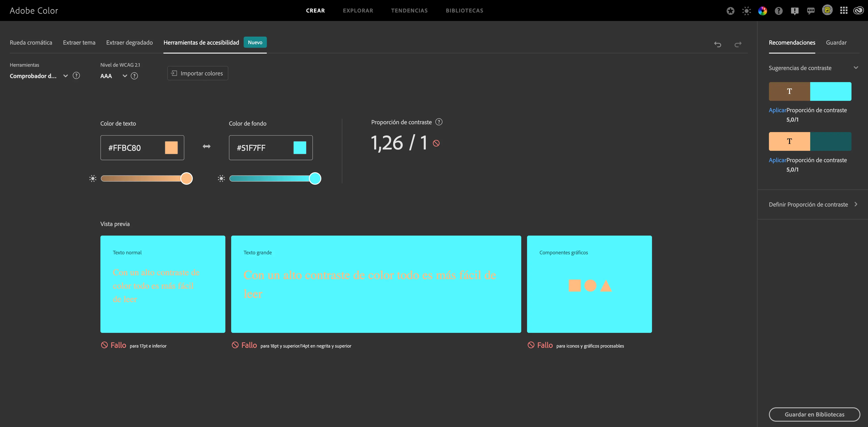Click the star icon in top bar
This screenshot has height=427, width=868.
coord(730,11)
